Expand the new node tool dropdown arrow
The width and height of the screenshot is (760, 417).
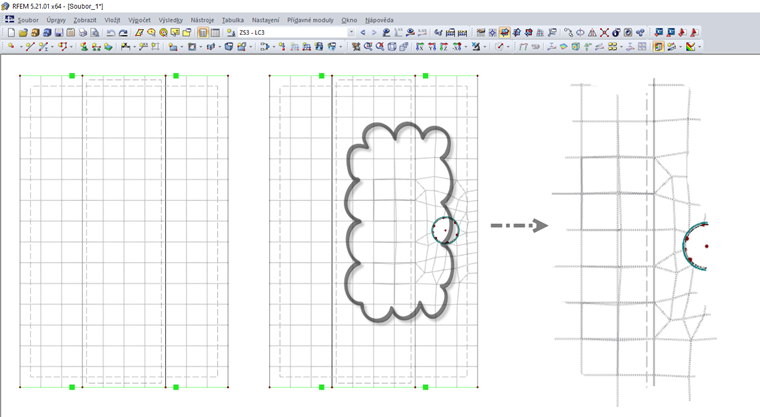pos(21,47)
